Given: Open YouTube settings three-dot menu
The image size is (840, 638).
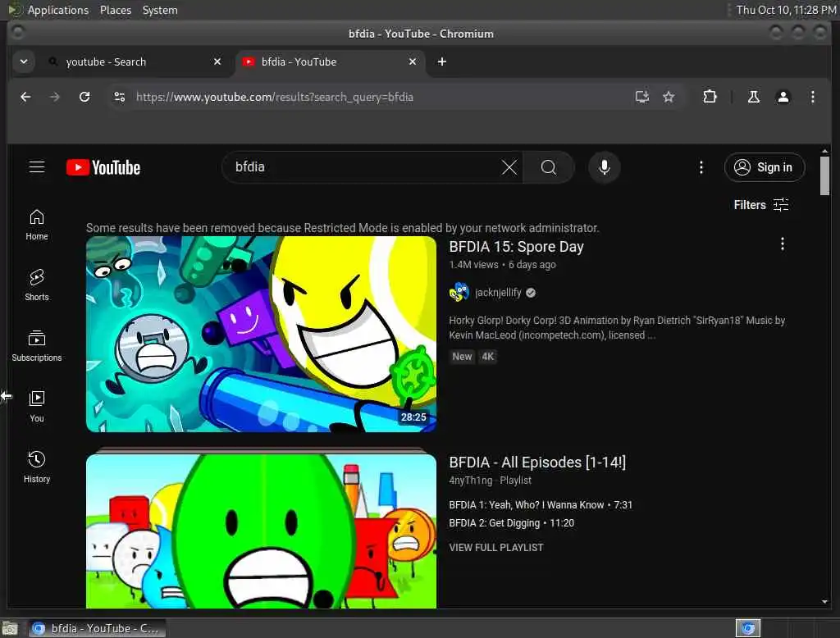Looking at the screenshot, I should [x=701, y=167].
